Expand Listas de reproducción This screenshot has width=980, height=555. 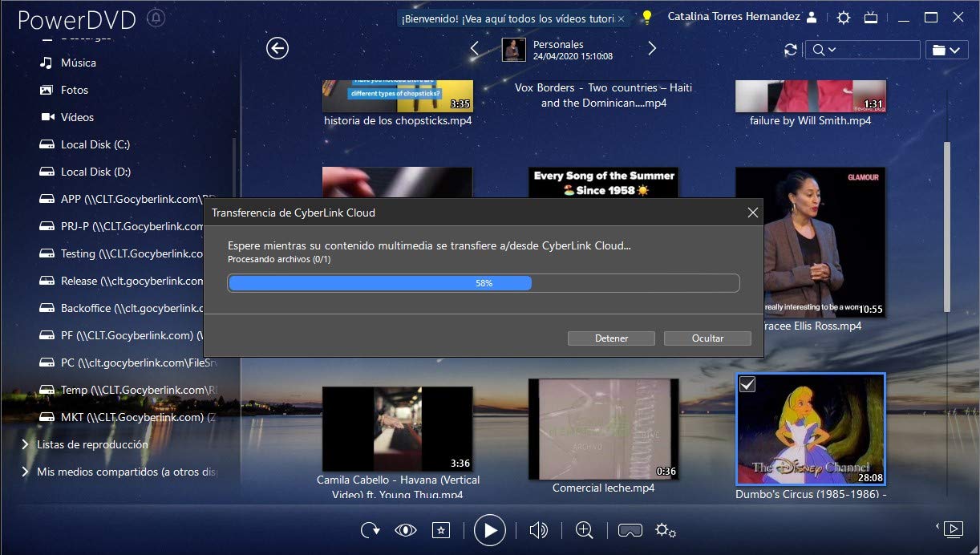[x=25, y=444]
